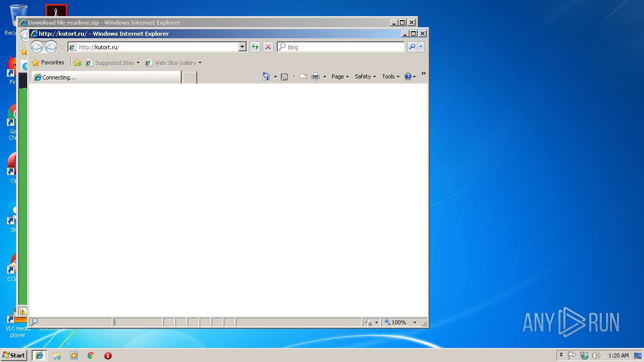The image size is (644, 362).
Task: Expand the zoom level dropdown arrow
Action: point(415,322)
